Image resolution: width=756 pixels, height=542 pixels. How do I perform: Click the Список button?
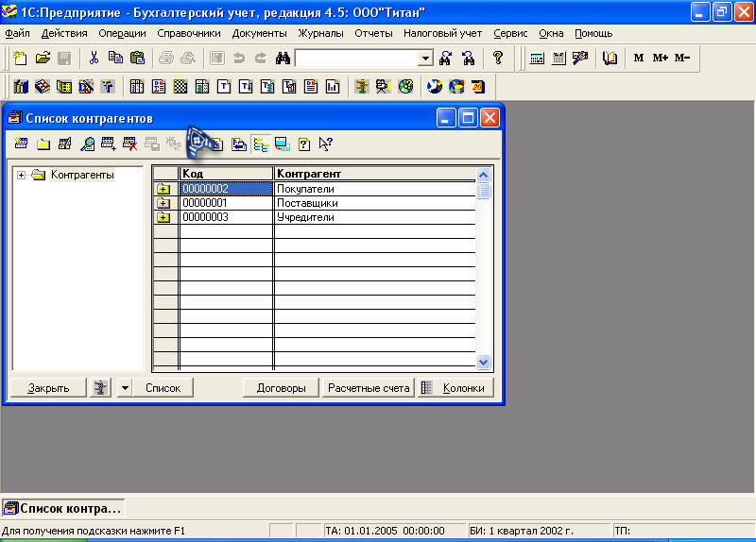(x=163, y=388)
